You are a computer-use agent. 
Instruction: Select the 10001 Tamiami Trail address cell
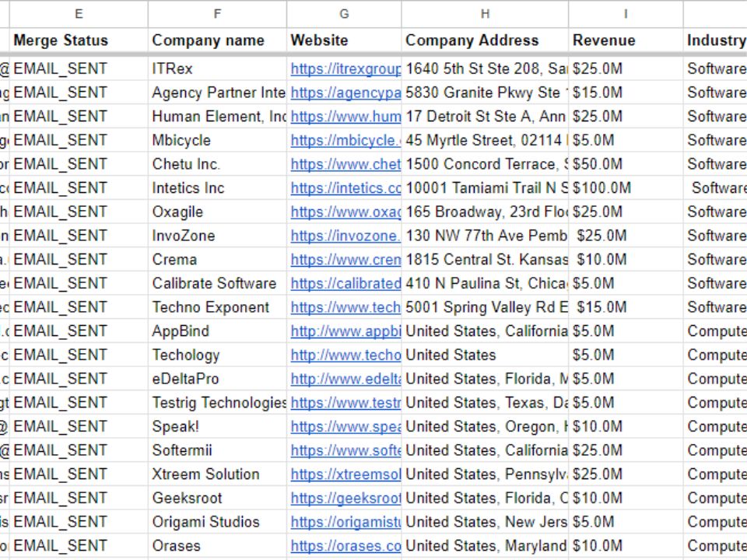click(x=485, y=188)
